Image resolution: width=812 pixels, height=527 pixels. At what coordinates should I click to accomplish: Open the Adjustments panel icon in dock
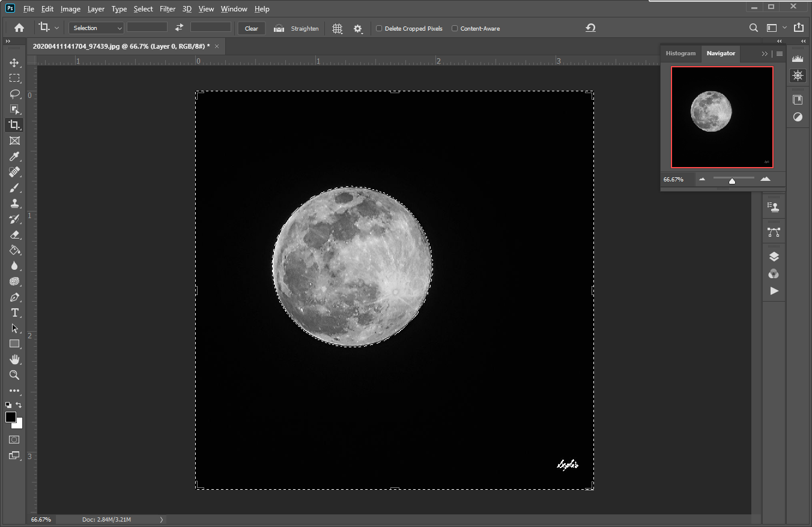click(798, 117)
